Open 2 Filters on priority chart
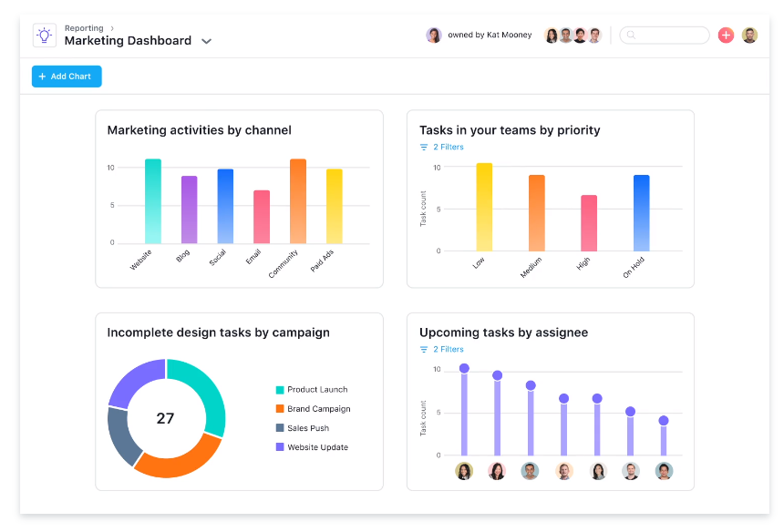Viewport: 784px width, 532px height. click(448, 147)
